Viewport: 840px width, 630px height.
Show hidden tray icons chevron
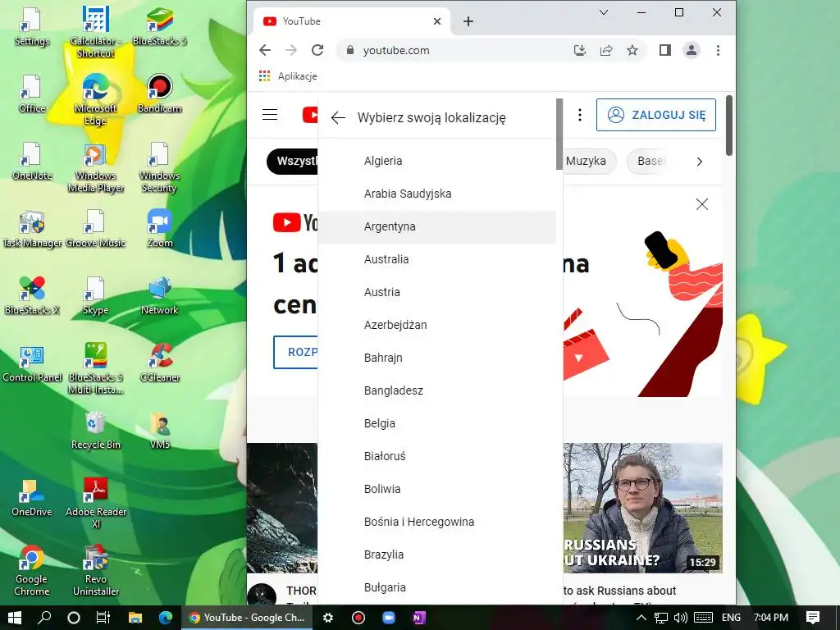tap(641, 618)
